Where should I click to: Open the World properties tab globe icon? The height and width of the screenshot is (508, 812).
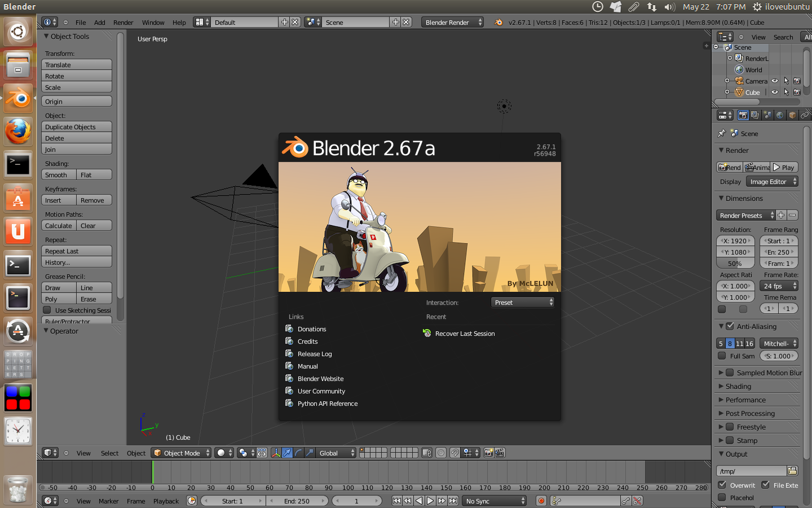tap(780, 115)
